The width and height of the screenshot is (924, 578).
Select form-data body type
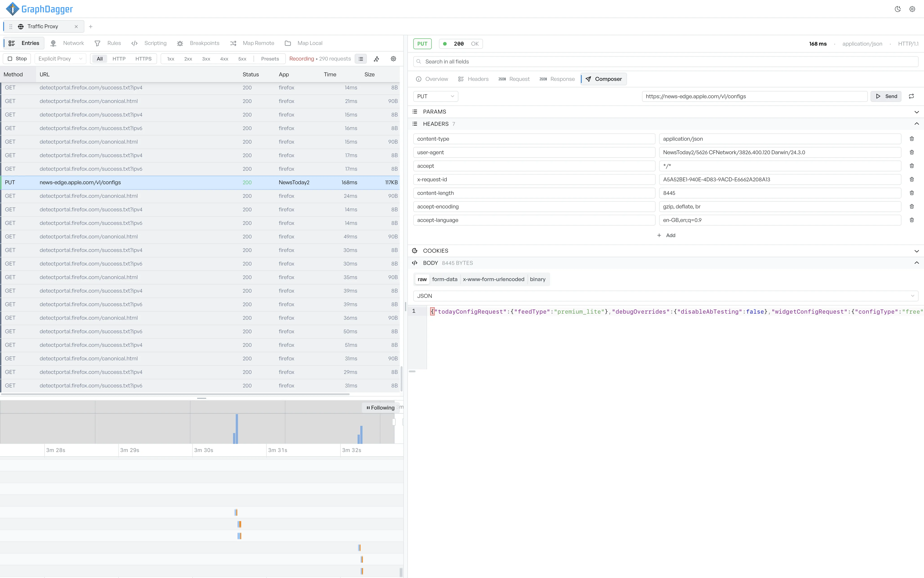(x=445, y=280)
